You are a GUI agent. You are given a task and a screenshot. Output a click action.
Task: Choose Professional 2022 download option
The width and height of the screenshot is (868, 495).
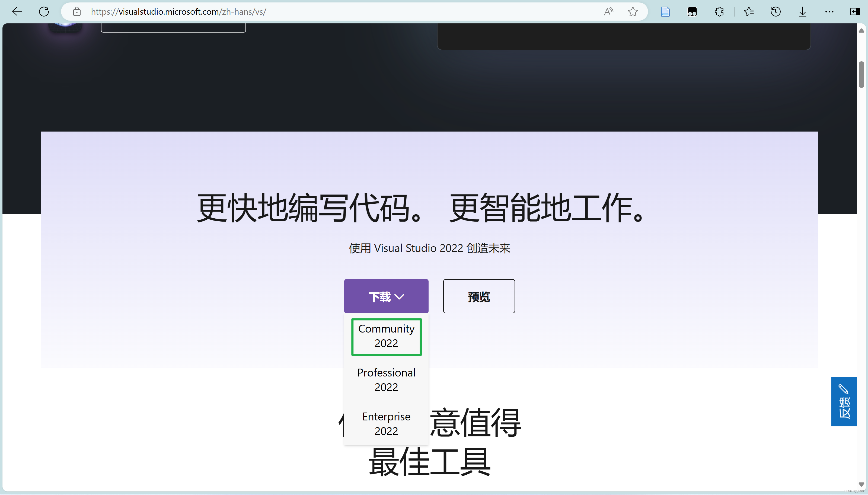(386, 380)
